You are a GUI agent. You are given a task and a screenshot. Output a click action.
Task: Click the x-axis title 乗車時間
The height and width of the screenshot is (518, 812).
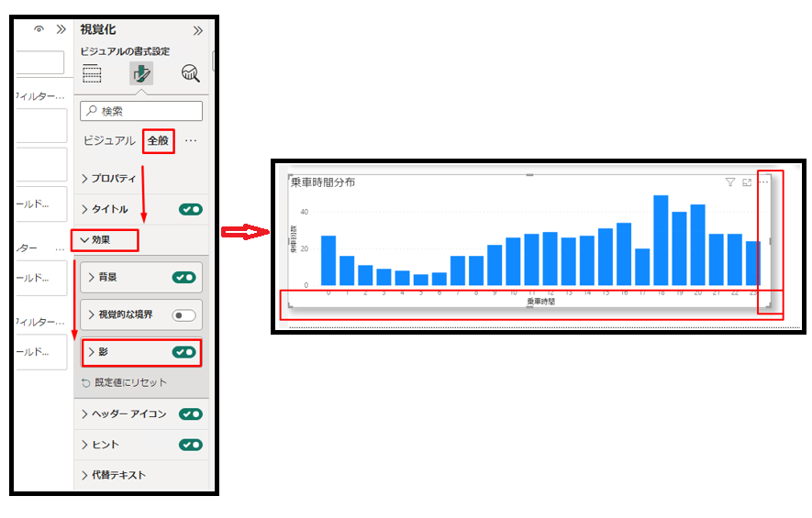[x=541, y=302]
